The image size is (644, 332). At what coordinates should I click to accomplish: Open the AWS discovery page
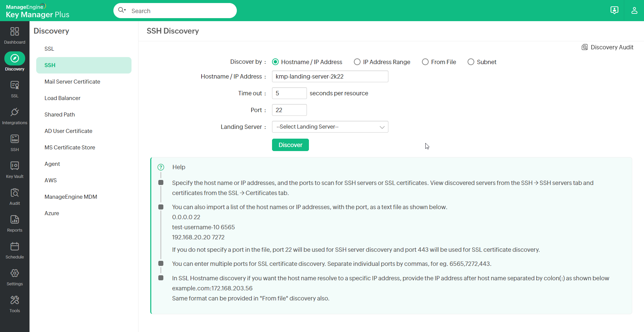(50, 180)
